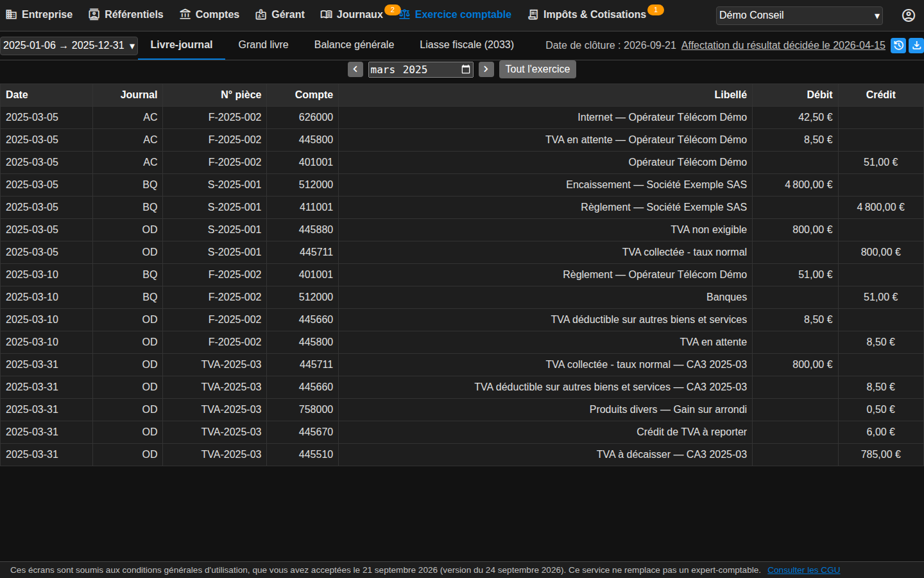This screenshot has height=578, width=924.
Task: Expand the fiscal year 2025-01-06 dropdown
Action: click(x=69, y=46)
